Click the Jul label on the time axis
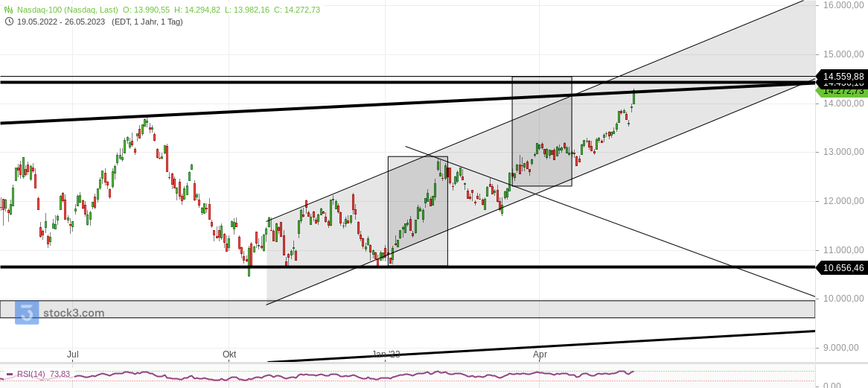This screenshot has height=388, width=868. click(x=72, y=354)
